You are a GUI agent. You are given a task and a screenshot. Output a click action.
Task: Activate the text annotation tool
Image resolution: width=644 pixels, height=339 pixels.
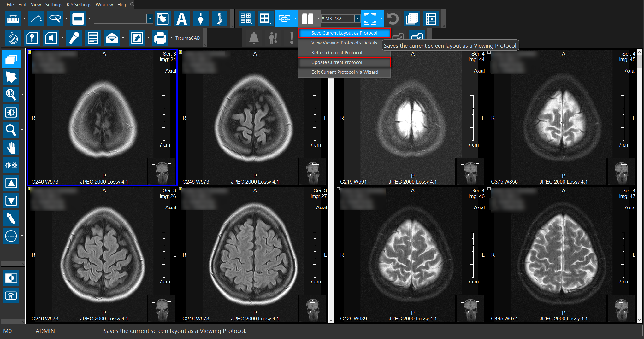pos(181,19)
